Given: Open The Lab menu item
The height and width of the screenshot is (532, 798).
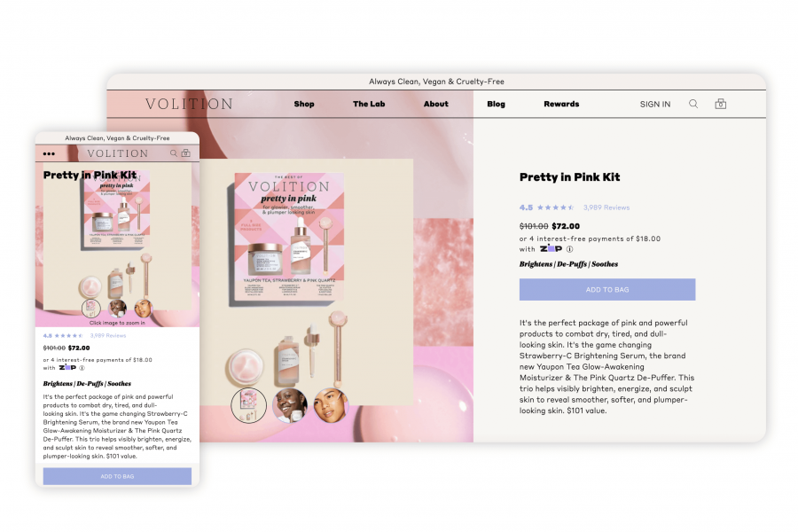Looking at the screenshot, I should [369, 104].
